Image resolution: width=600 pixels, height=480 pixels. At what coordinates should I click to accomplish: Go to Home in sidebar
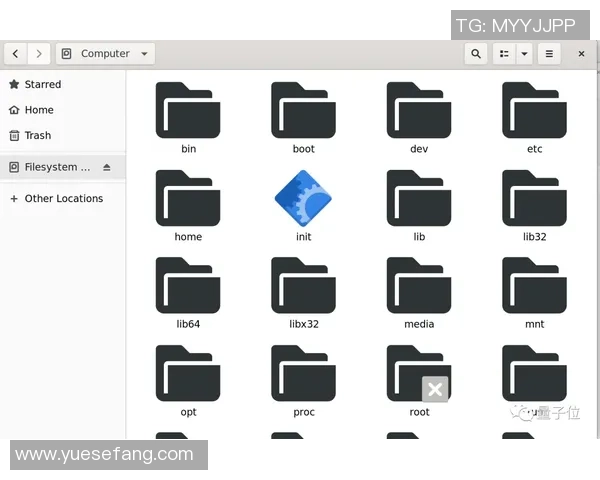[39, 110]
